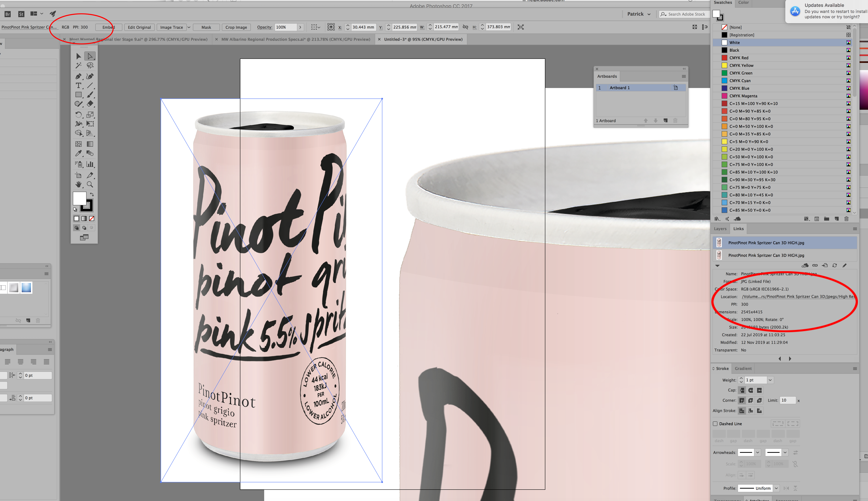Select the Direct Selection tool
The width and height of the screenshot is (868, 501).
coord(90,56)
